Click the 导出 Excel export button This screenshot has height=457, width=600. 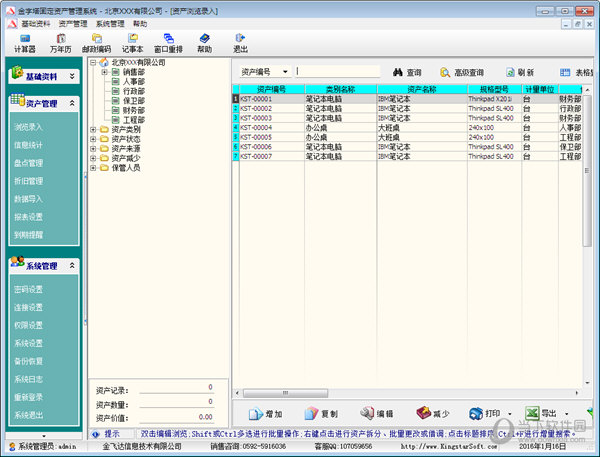(541, 413)
